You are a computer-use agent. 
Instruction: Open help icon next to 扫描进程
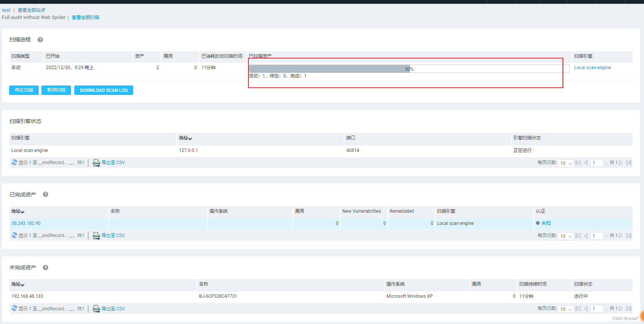click(x=40, y=40)
